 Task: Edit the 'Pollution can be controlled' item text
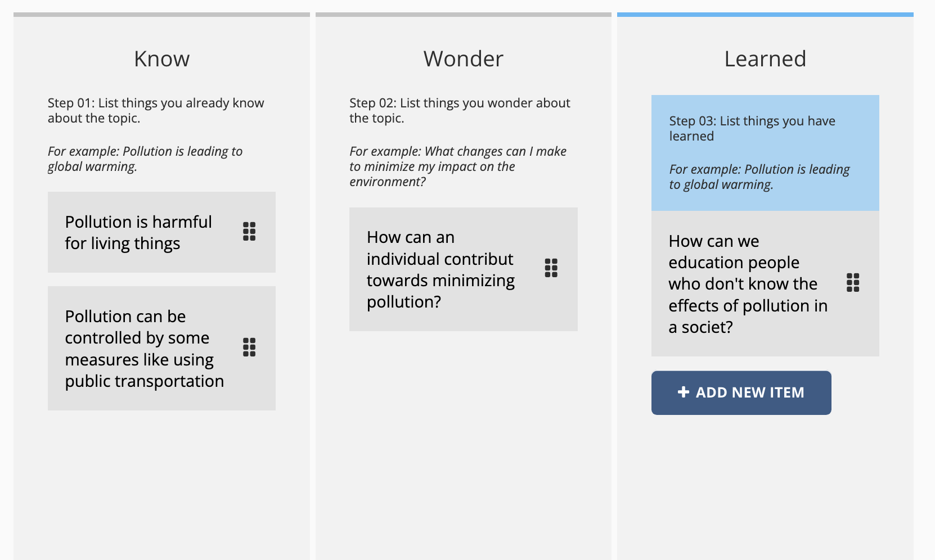144,349
